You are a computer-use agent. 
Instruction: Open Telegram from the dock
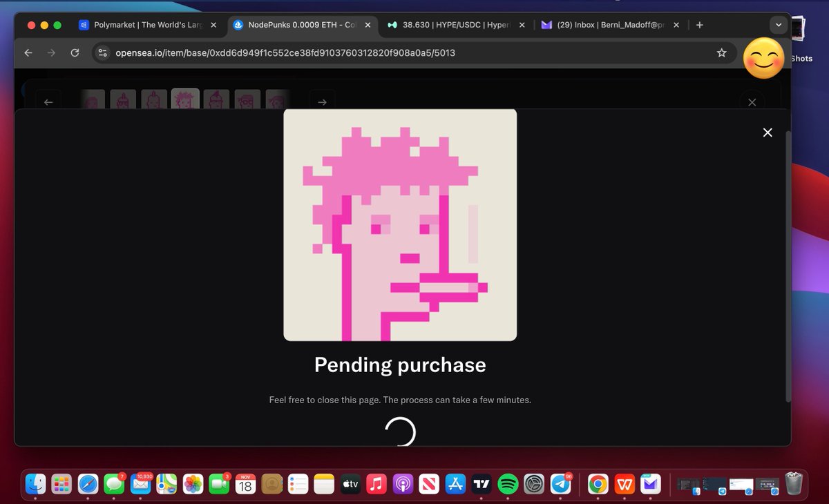[560, 485]
